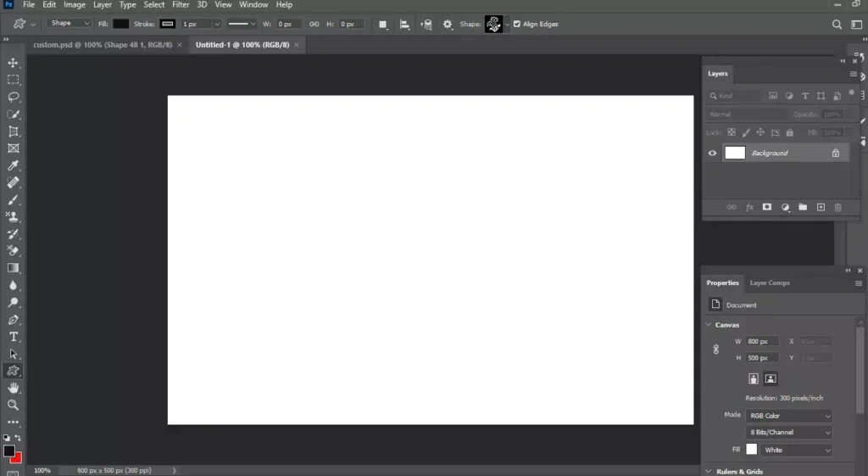Open the Shape tool mode dropdown
The image size is (868, 476).
70,23
